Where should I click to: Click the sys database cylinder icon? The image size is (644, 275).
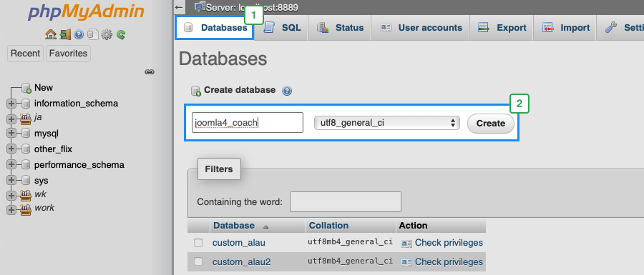(x=26, y=180)
